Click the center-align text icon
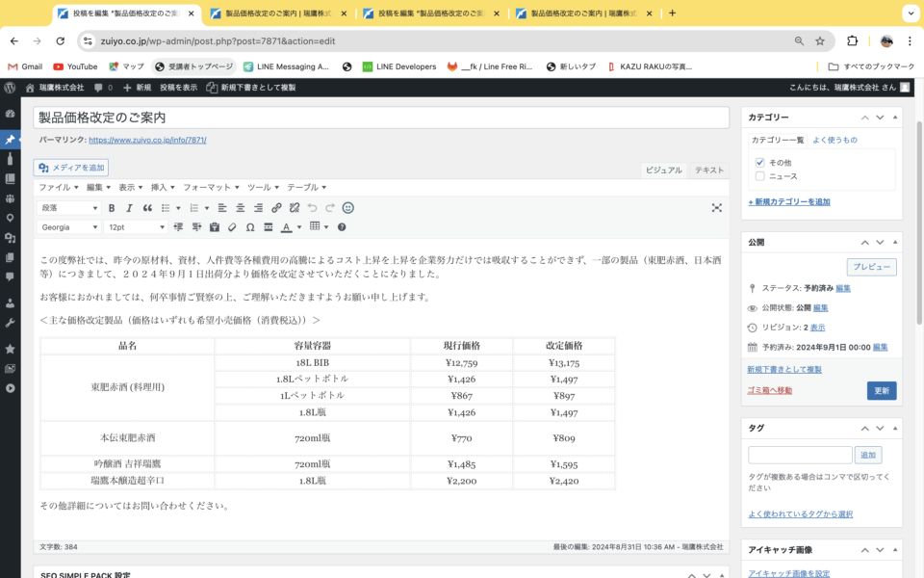 [240, 208]
